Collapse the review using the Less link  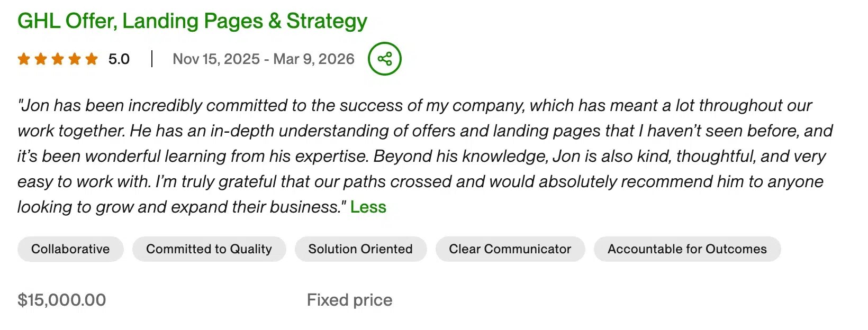pyautogui.click(x=368, y=207)
